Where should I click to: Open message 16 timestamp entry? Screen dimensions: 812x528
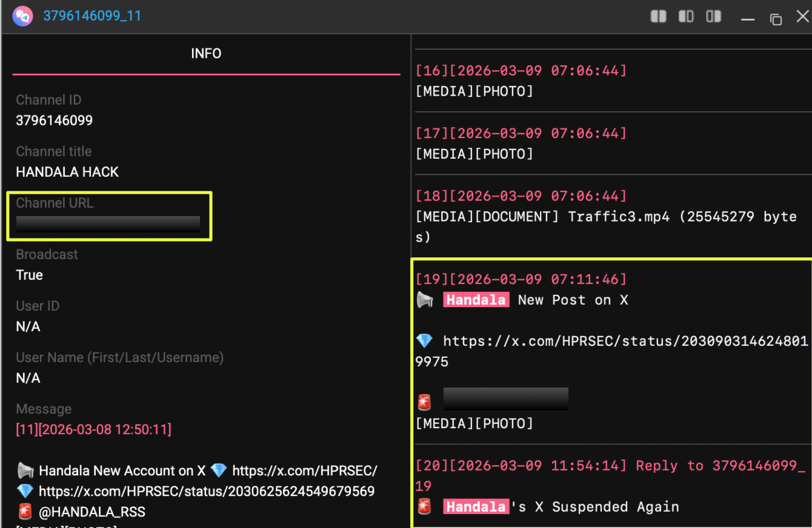pyautogui.click(x=521, y=71)
